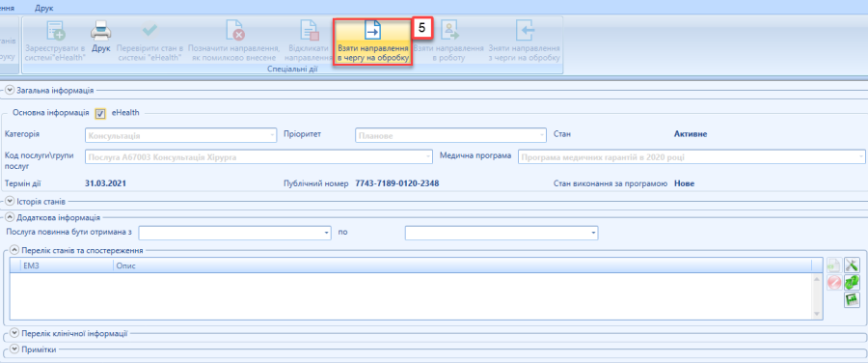
Task: Click 'Позначити направлення, як помилково внесене'
Action: point(234,42)
